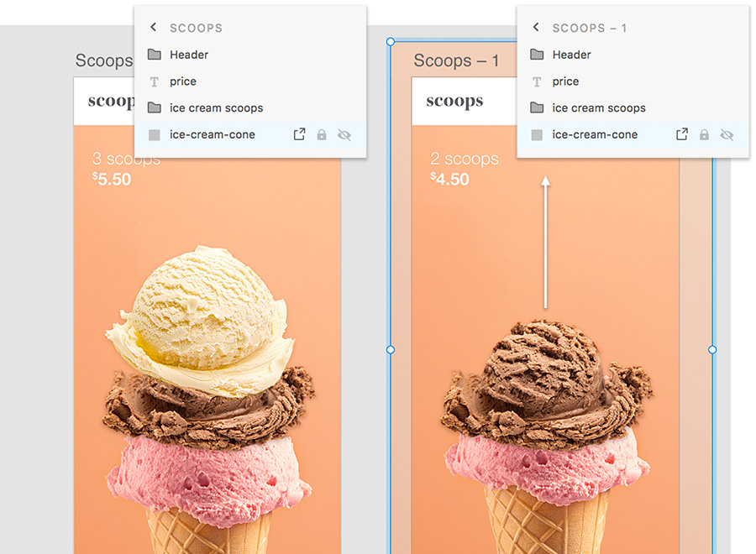Hide the ice-cream-cone layer in the SCOOPS panel
Image resolution: width=756 pixels, height=554 pixels.
pos(344,135)
